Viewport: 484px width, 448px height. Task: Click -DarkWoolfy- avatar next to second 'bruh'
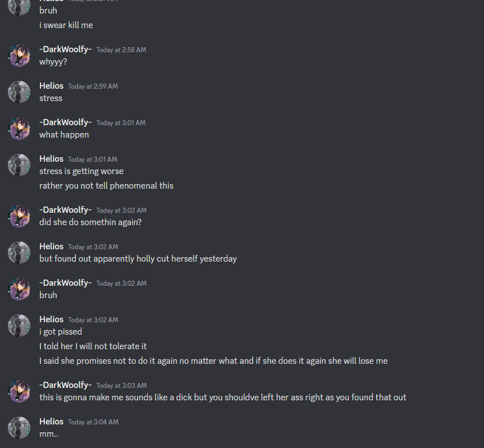click(19, 289)
